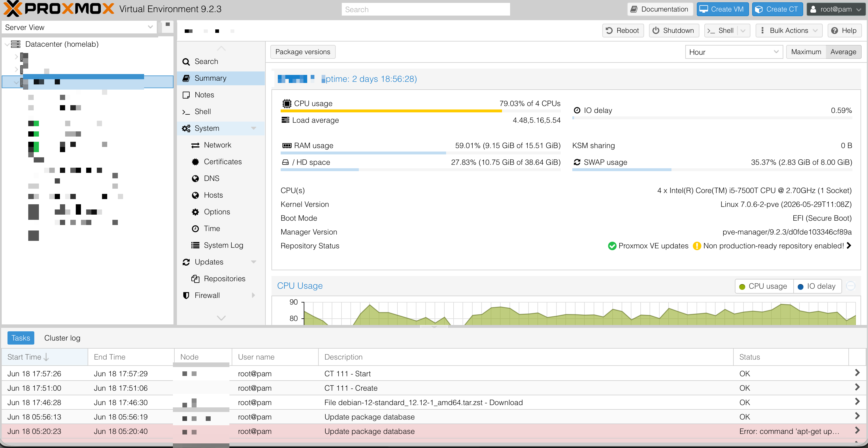Viewport: 868px width, 448px height.
Task: Toggle the Average graph mode
Action: [843, 52]
